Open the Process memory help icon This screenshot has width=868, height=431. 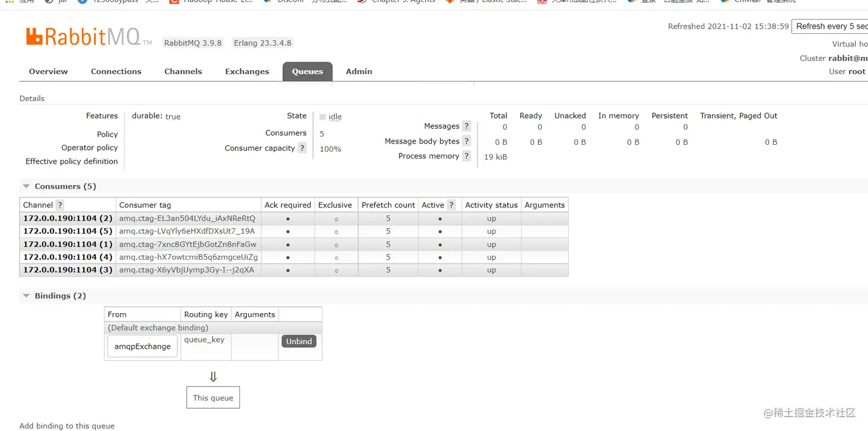(x=467, y=156)
